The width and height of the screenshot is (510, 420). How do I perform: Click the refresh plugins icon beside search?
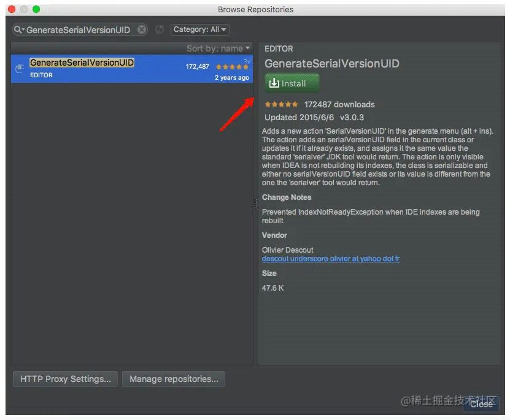pos(160,29)
